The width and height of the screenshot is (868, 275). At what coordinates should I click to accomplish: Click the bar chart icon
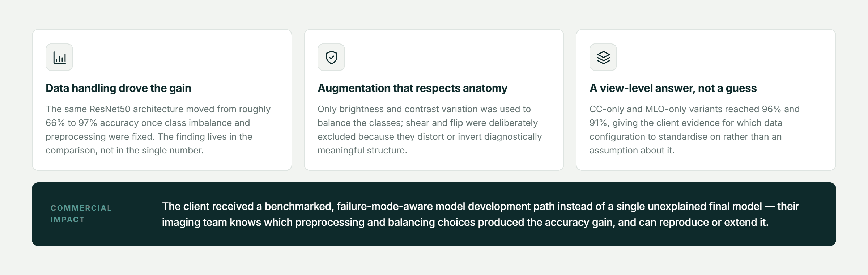coord(59,57)
